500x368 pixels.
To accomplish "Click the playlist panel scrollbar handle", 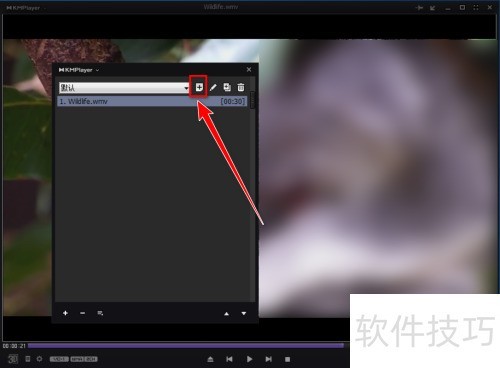I will click(x=252, y=100).
